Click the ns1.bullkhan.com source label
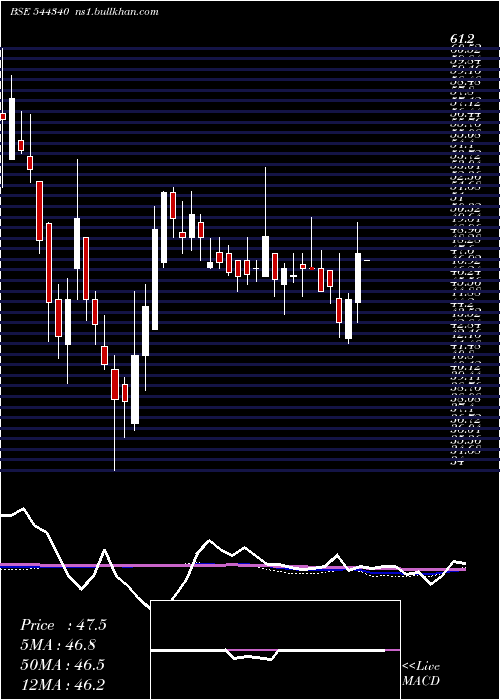 point(116,12)
